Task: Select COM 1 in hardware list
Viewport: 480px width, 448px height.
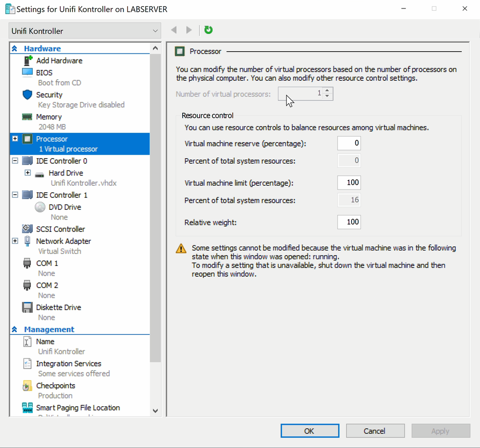Action: pos(47,263)
